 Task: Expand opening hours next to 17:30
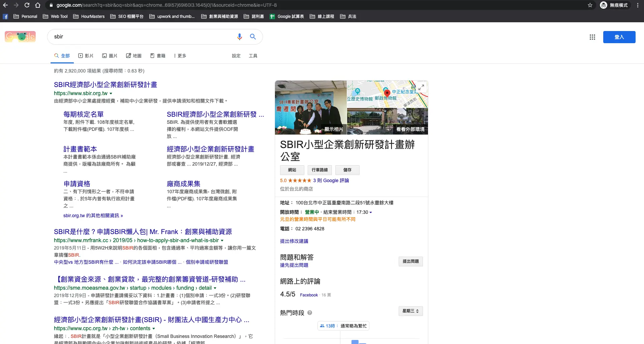click(x=371, y=212)
